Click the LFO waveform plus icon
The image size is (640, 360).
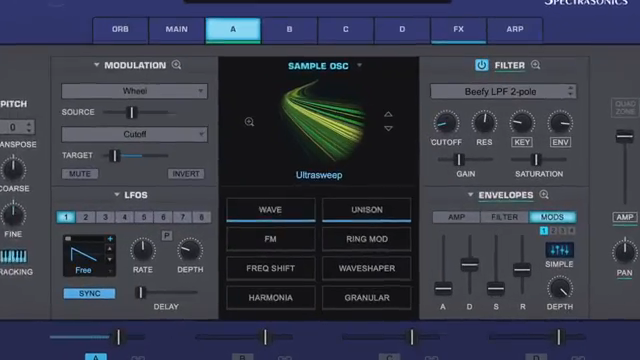coord(110,239)
